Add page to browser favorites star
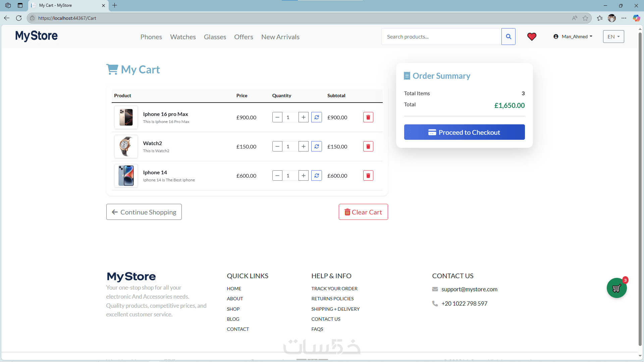The image size is (644, 362). coord(585,18)
